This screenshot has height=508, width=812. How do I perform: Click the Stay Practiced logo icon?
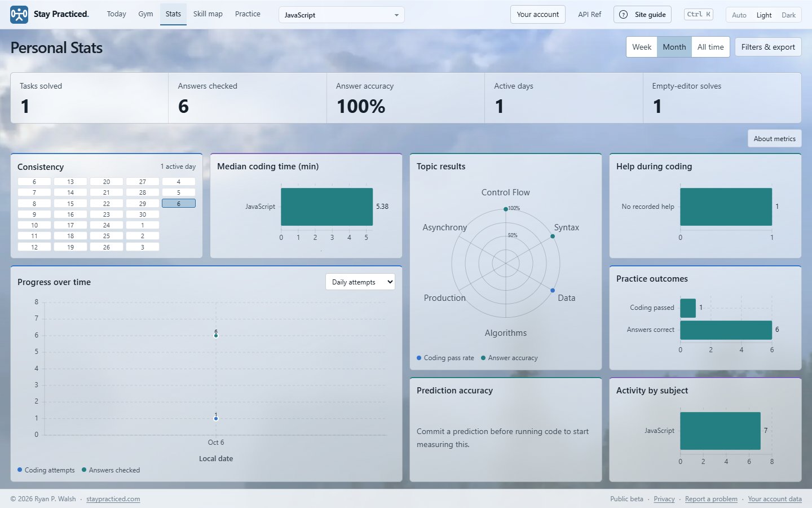(19, 15)
